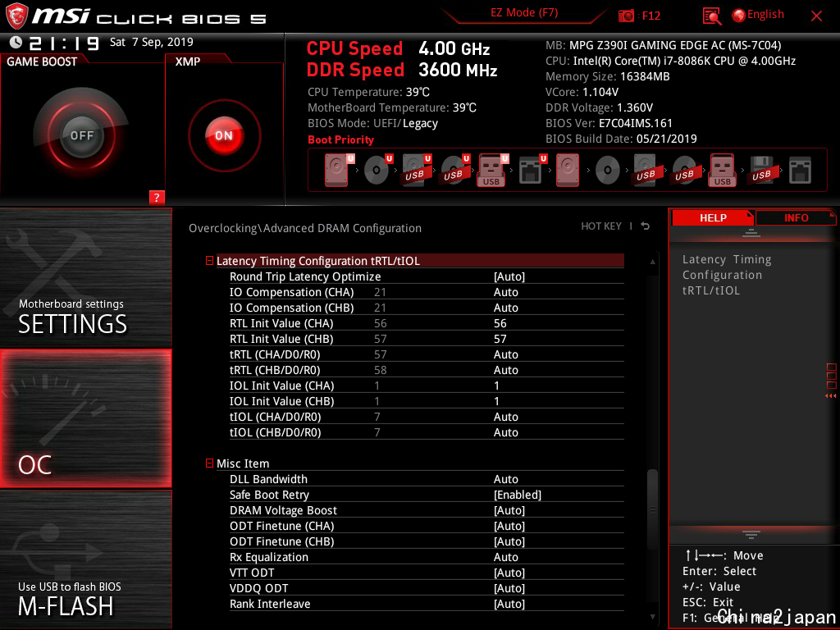This screenshot has width=840, height=630.
Task: Select the legacy hard disk boot icon without U badge
Action: (x=568, y=171)
